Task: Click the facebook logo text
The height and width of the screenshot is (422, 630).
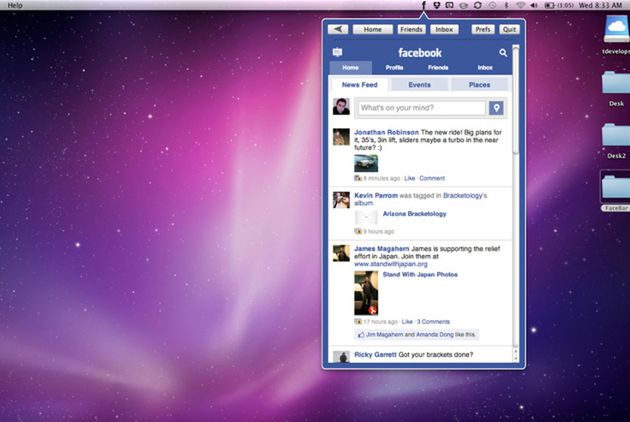Action: pyautogui.click(x=420, y=53)
